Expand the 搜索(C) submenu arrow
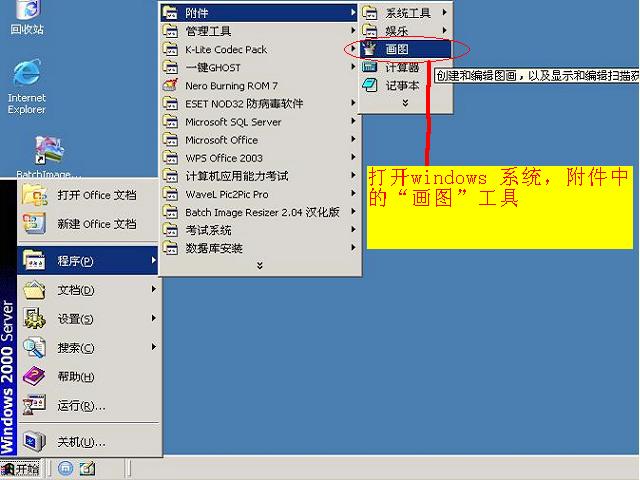The image size is (640, 480). [153, 347]
